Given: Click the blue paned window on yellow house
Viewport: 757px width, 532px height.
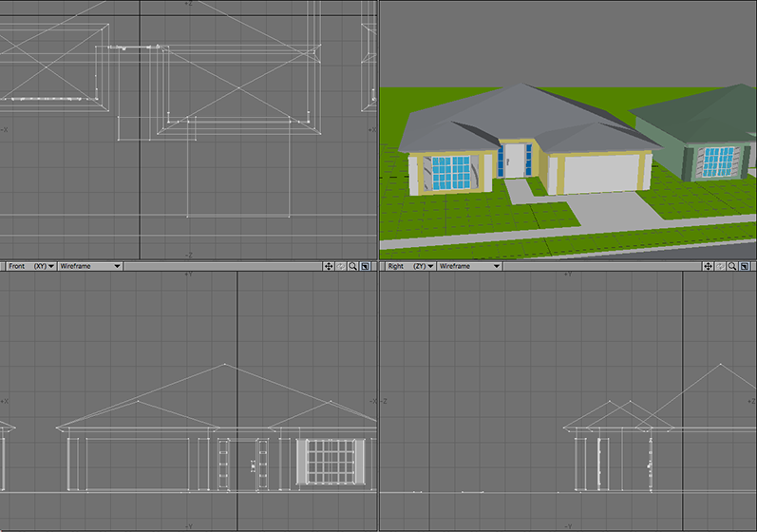Looking at the screenshot, I should 450,172.
